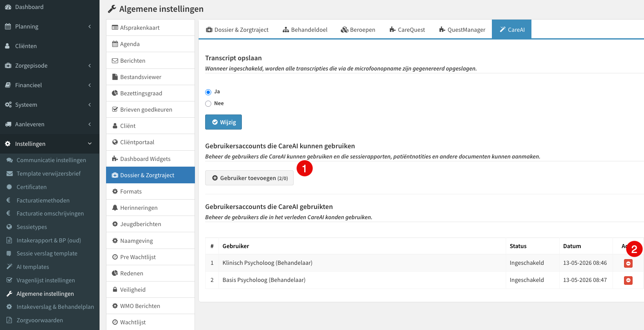This screenshot has height=330, width=644.
Task: Expand the Financieel menu chevron
Action: 90,85
